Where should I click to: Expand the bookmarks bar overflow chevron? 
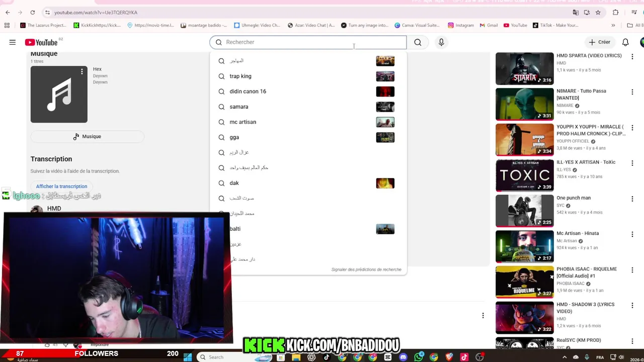tap(613, 25)
